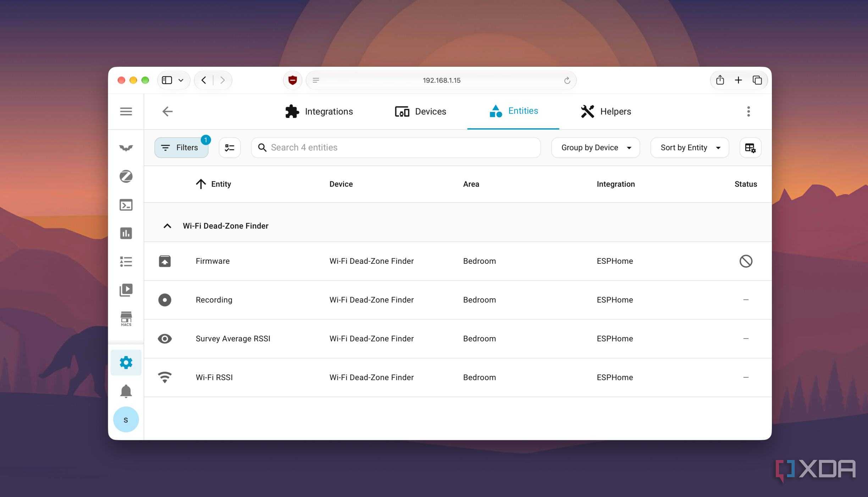Screen dimensions: 868x497
Task: Click the Safari reload page button
Action: pos(567,80)
